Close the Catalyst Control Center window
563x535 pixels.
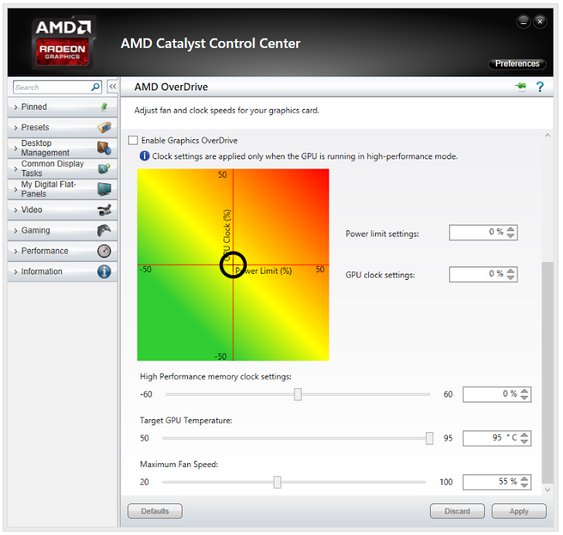540,22
